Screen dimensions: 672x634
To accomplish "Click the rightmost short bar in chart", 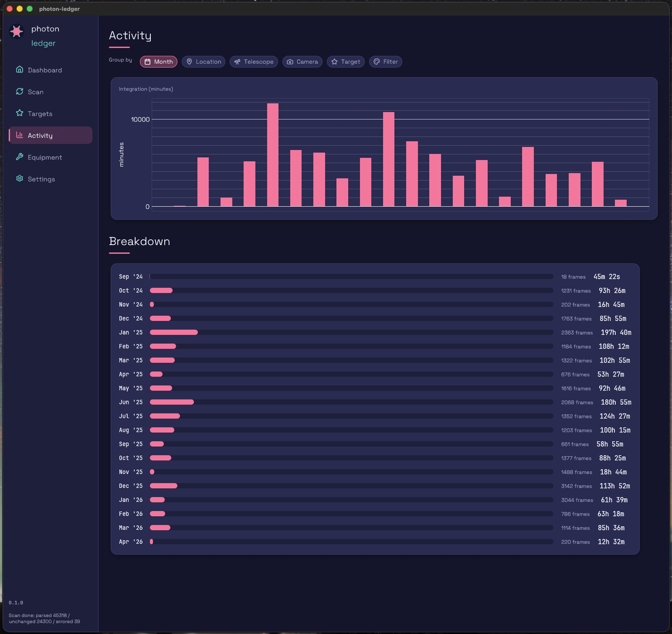I will pos(621,203).
